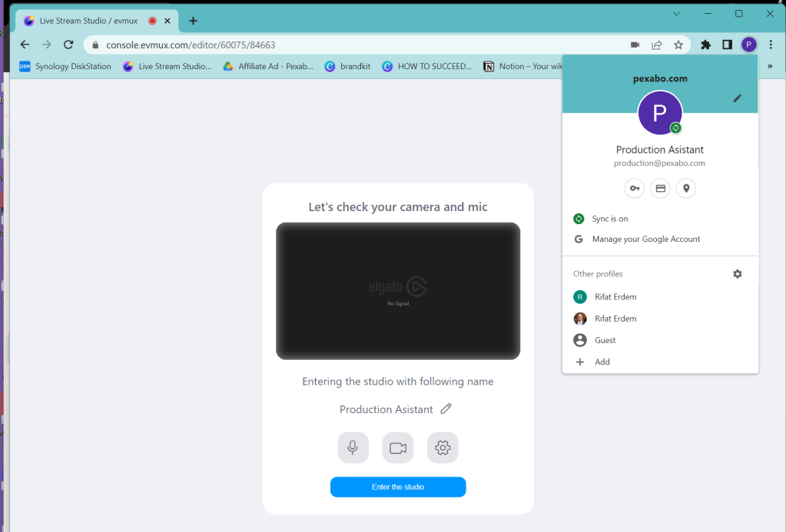Image resolution: width=786 pixels, height=532 pixels.
Task: Close the Live Stream Studio tab
Action: pyautogui.click(x=167, y=21)
